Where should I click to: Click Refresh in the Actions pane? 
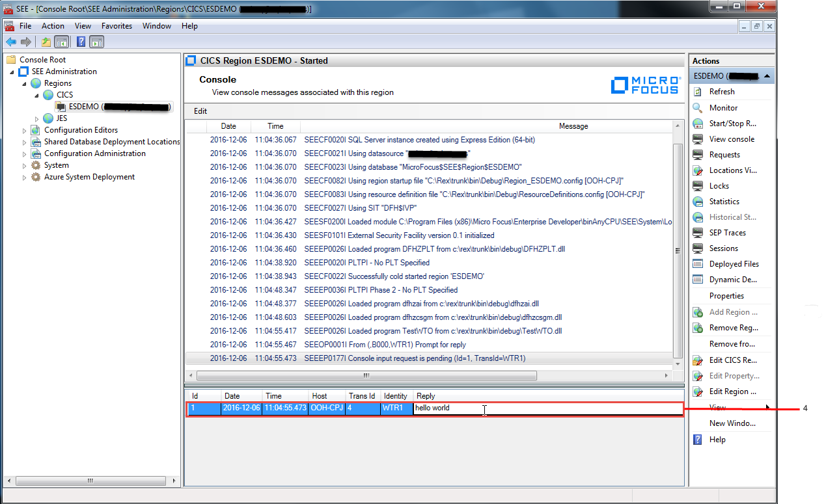click(x=722, y=92)
